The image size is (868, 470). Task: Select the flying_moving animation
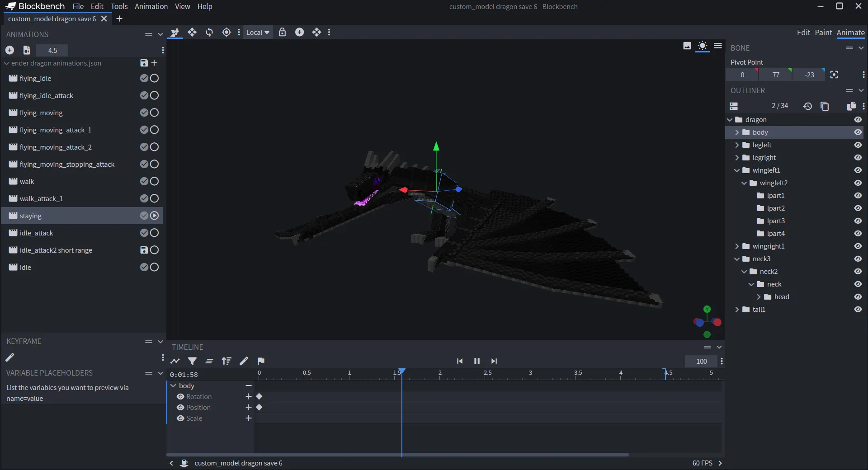click(x=82, y=113)
